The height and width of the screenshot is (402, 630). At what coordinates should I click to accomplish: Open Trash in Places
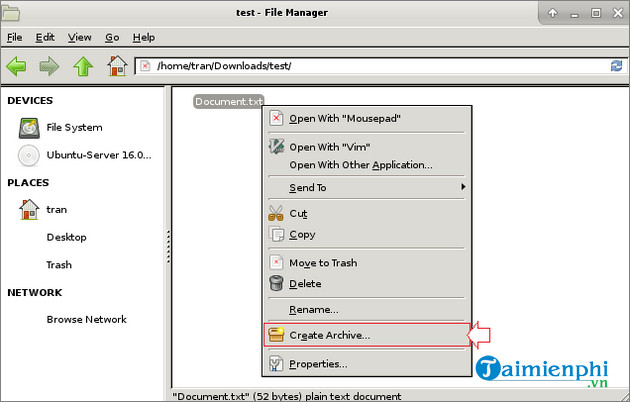[x=59, y=265]
